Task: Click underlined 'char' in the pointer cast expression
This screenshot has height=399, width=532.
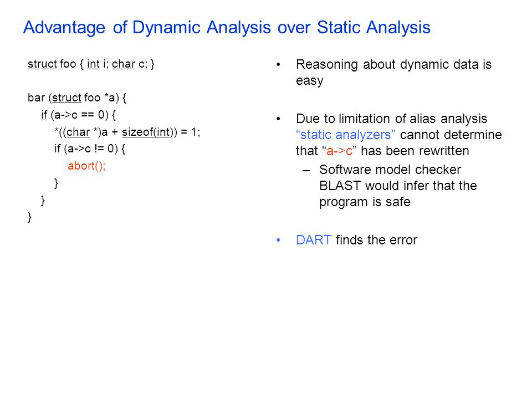Action: coord(78,132)
